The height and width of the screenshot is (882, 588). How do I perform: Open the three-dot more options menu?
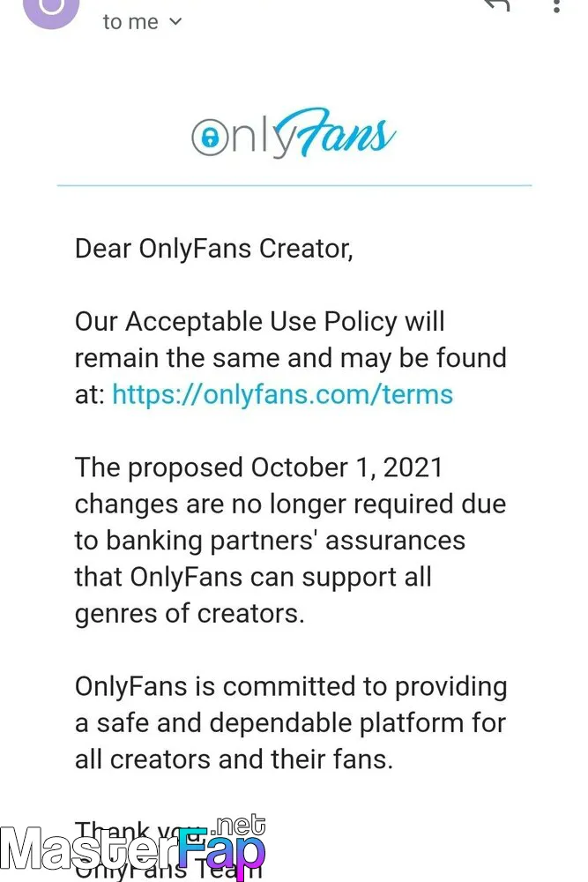pos(556,5)
